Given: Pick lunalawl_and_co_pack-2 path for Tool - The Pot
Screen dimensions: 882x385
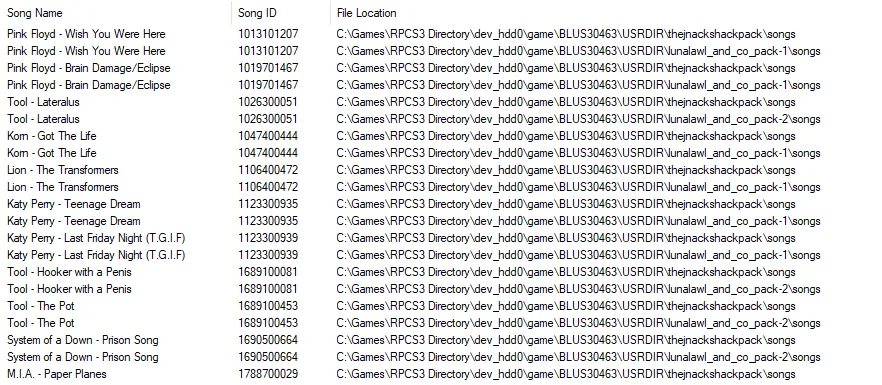Looking at the screenshot, I should click(578, 323).
